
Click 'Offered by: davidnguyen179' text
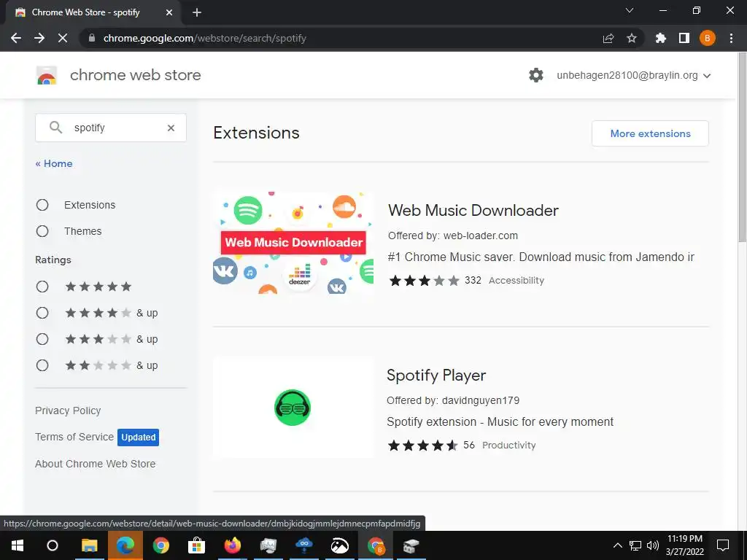(453, 400)
